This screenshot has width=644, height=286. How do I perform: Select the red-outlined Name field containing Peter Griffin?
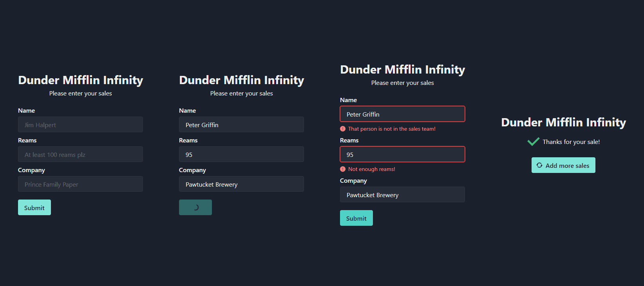402,114
